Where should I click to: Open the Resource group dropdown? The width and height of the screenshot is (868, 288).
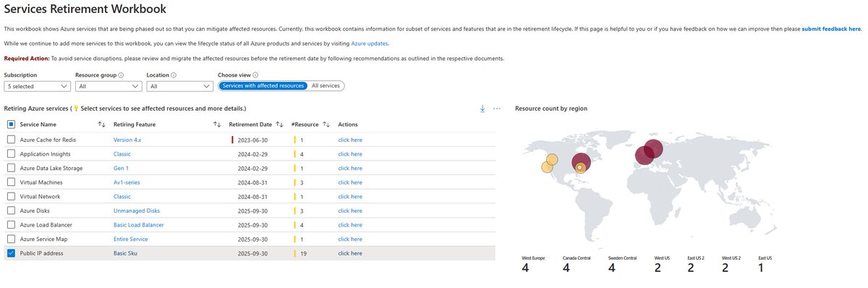click(x=108, y=86)
